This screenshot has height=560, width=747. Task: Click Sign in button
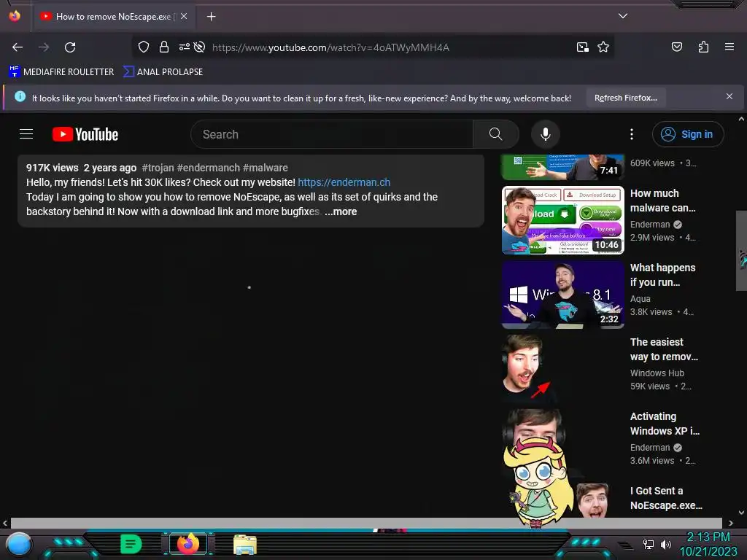(688, 134)
